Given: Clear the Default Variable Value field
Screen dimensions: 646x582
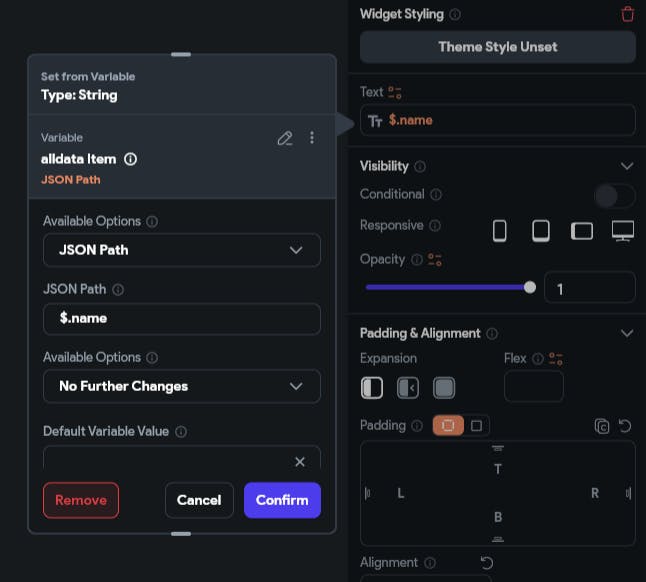Looking at the screenshot, I should coord(300,462).
